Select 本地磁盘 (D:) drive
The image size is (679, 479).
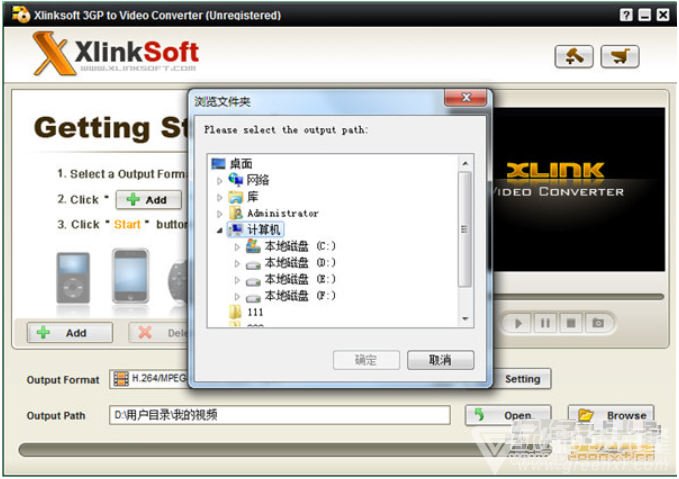pos(291,262)
